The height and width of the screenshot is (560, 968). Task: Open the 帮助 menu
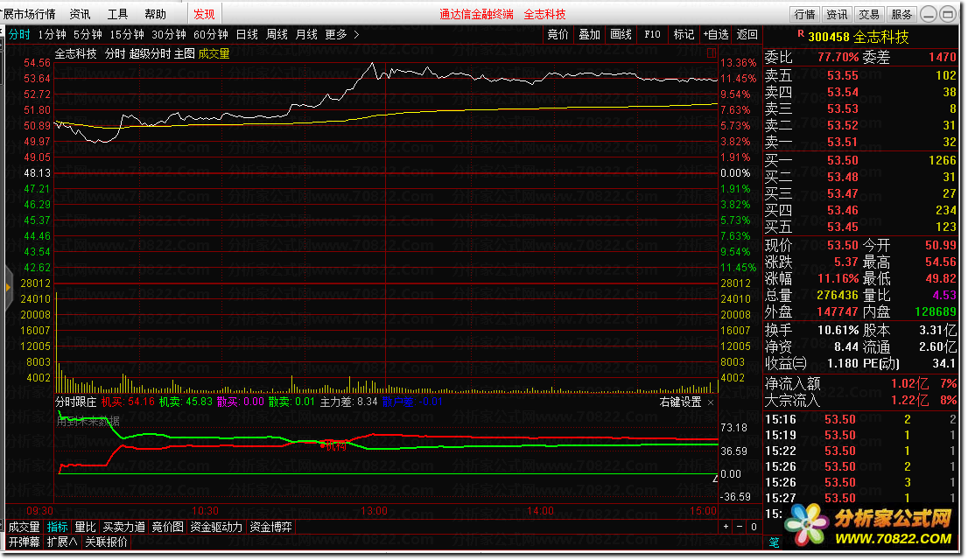155,14
